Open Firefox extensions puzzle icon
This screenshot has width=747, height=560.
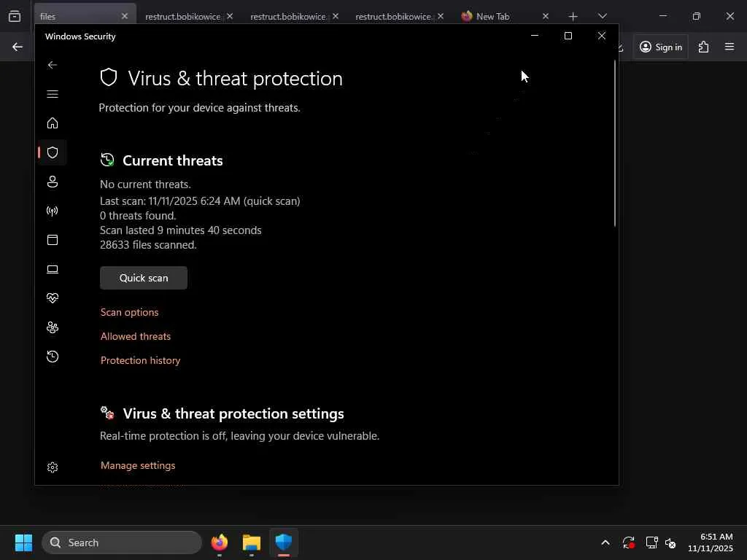[704, 47]
